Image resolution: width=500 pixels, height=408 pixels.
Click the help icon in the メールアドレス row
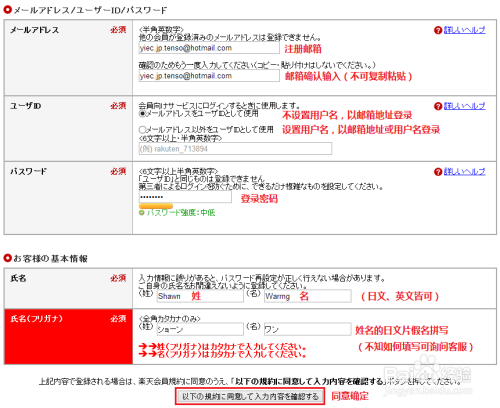[x=438, y=30]
